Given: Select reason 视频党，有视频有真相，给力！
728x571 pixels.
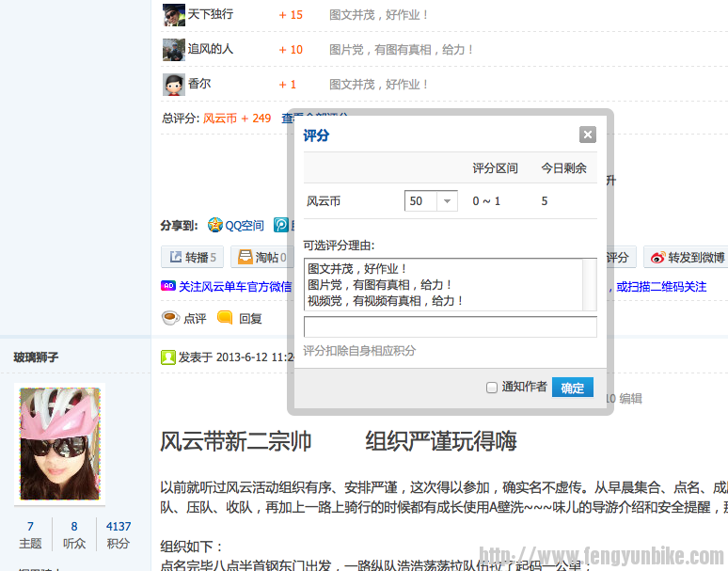Looking at the screenshot, I should coord(386,301).
